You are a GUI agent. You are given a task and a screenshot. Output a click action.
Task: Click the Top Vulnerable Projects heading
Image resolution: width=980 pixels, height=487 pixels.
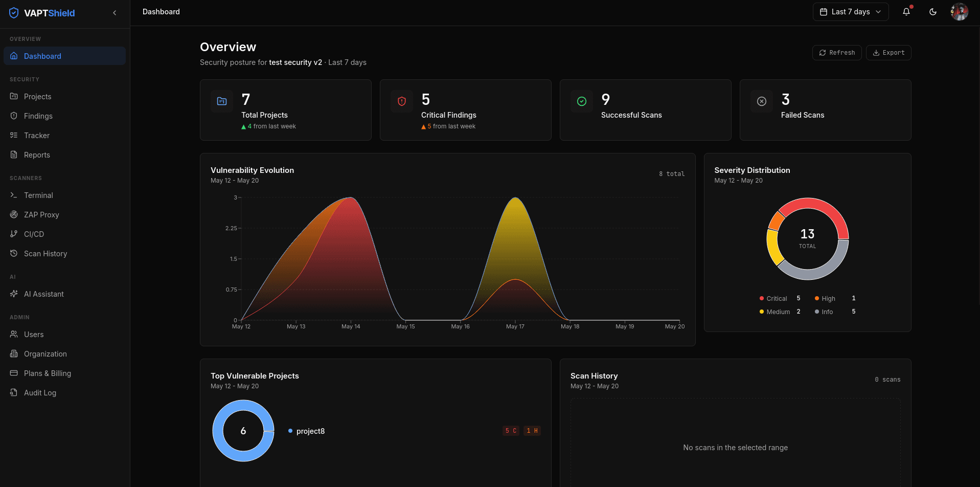click(255, 376)
